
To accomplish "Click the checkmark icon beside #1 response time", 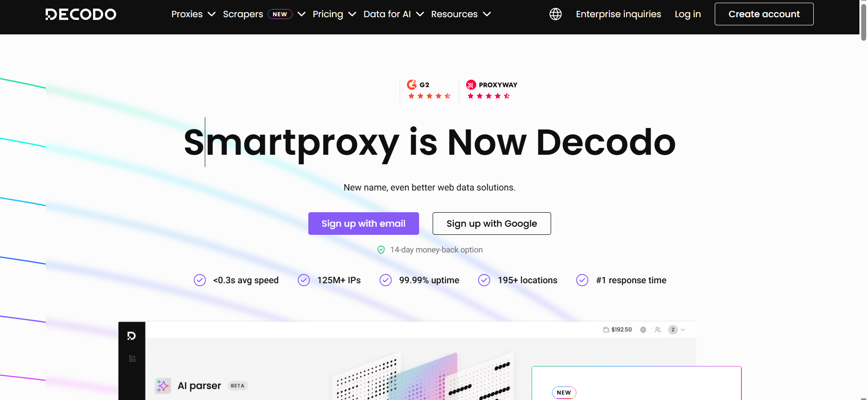I will click(582, 280).
